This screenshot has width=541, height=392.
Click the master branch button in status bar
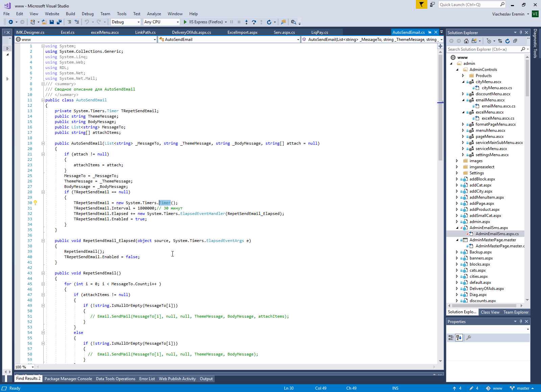(522, 388)
